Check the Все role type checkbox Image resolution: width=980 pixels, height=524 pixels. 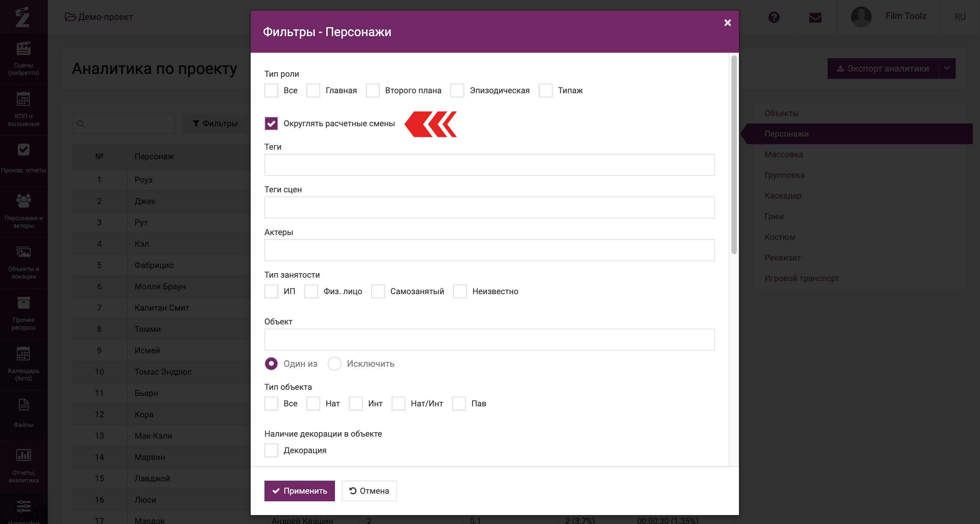point(271,90)
